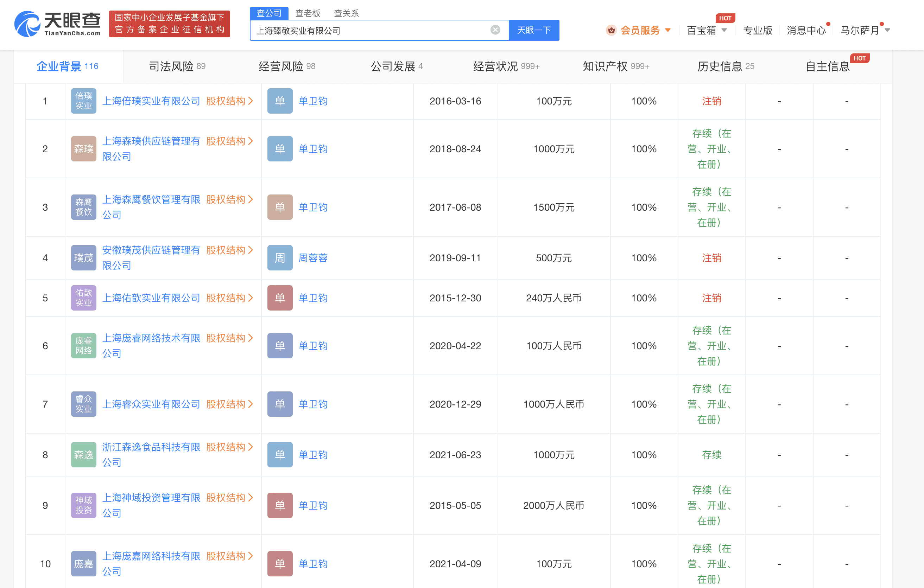924x588 pixels.
Task: Open the 会员服务 dropdown
Action: tap(640, 30)
